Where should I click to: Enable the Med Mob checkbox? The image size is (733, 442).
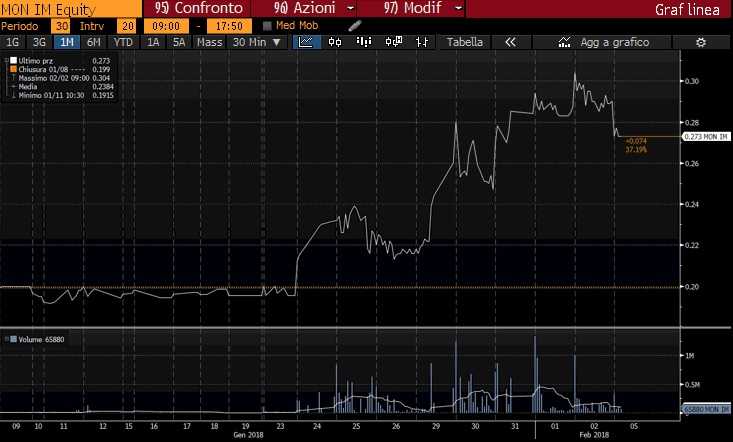click(x=267, y=25)
